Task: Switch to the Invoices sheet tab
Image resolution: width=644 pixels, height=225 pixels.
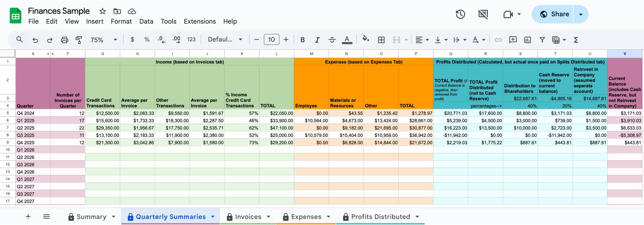Action: tap(248, 217)
